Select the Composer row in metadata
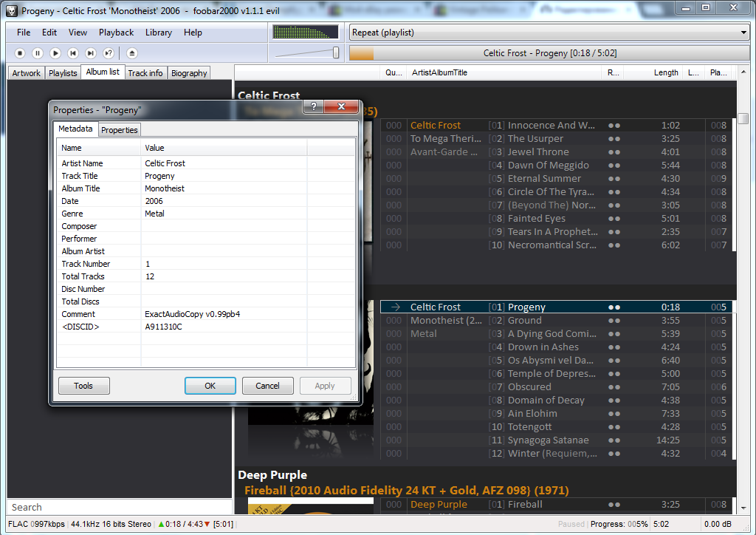 [206, 226]
